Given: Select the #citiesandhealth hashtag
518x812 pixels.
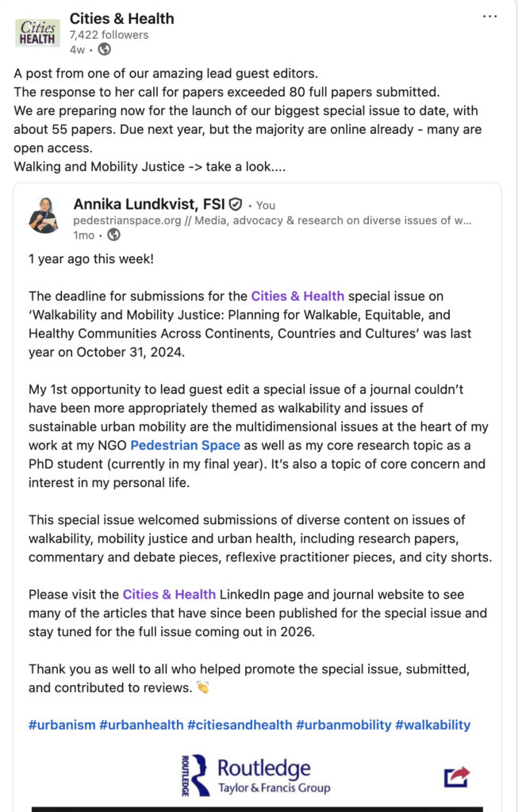Looking at the screenshot, I should tap(240, 725).
